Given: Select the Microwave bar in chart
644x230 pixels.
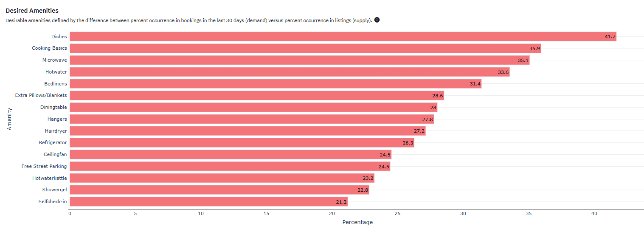Looking at the screenshot, I should pos(300,60).
